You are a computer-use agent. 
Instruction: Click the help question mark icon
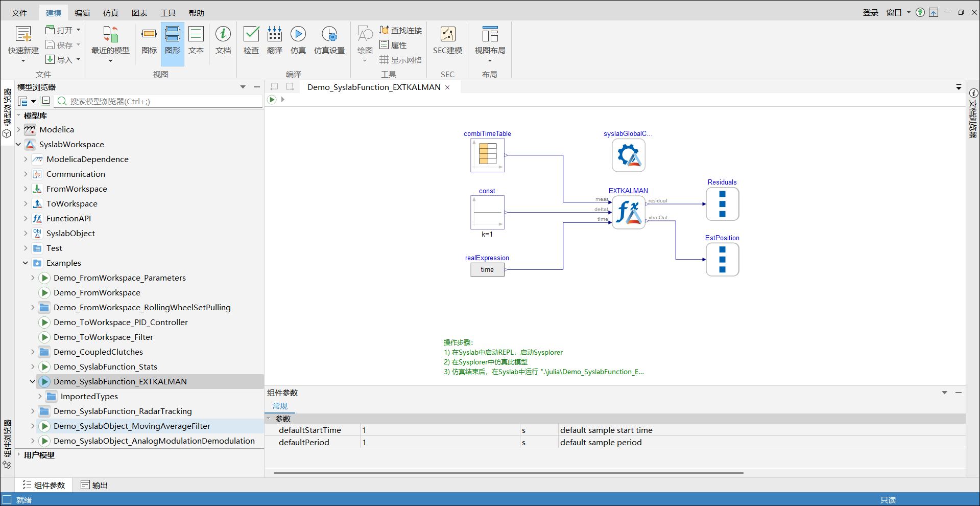tap(920, 12)
